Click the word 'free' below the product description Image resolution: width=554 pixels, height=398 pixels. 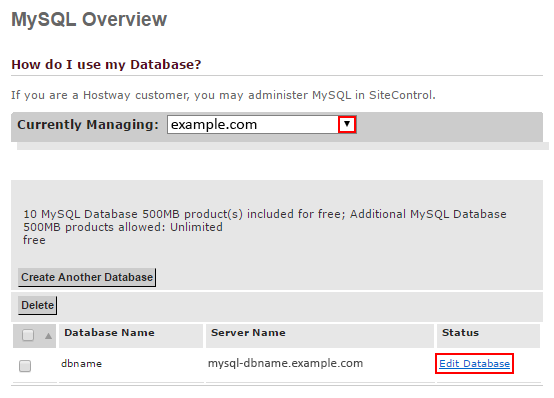point(34,240)
